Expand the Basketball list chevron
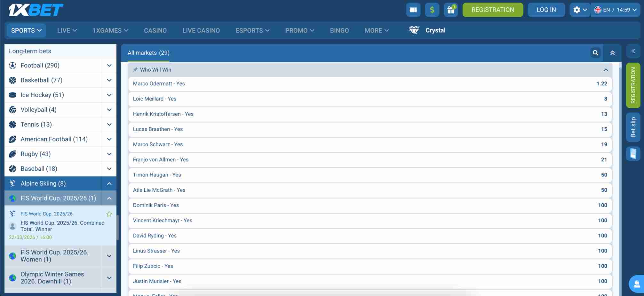Viewport: 644px width, 296px height. pos(109,80)
